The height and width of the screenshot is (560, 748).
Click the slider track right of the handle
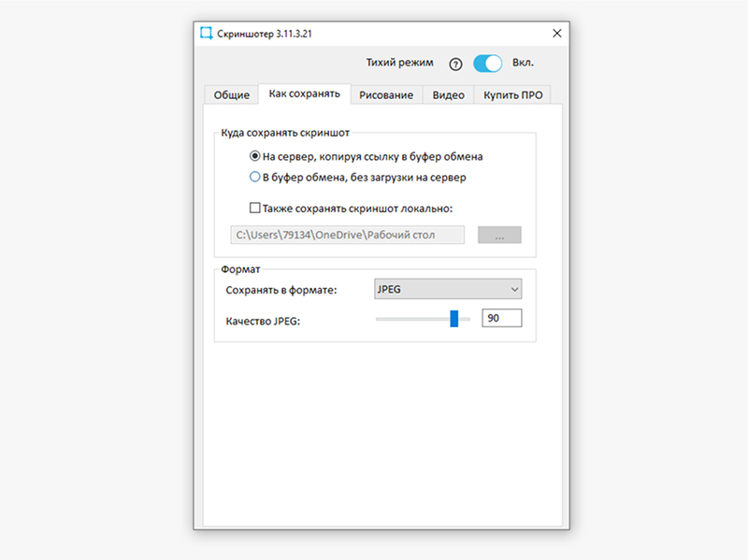tap(465, 319)
